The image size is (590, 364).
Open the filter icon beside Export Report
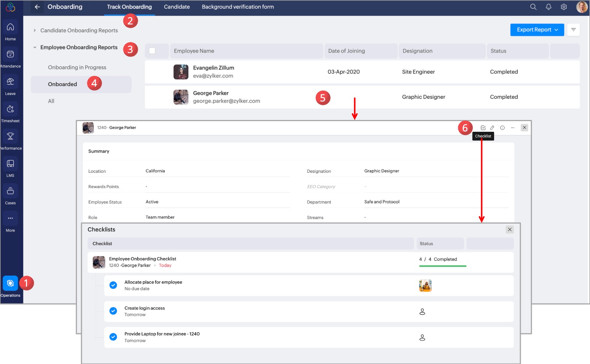click(573, 30)
